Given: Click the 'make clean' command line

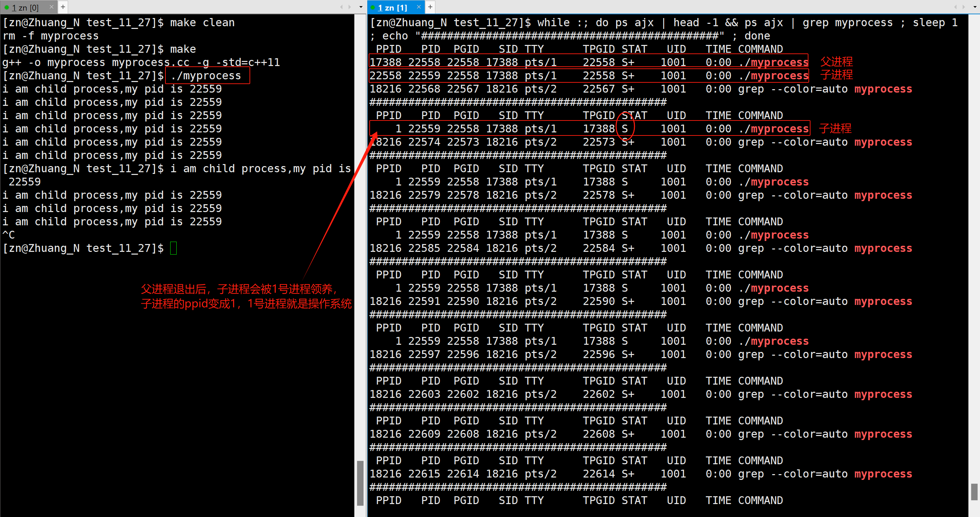Looking at the screenshot, I should click(x=119, y=22).
